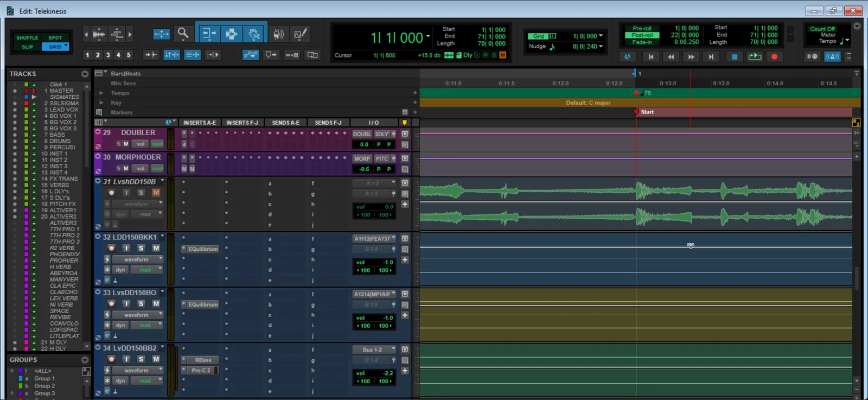Record-enable track 32 LDD150BKK1
The height and width of the screenshot is (400, 868).
[x=111, y=248]
